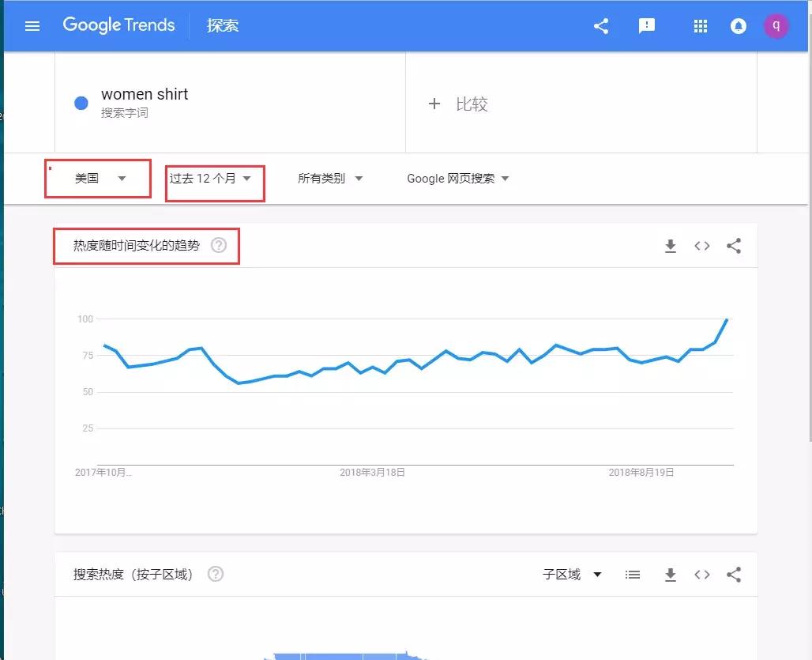Open the Google apps grid
The image size is (812, 660).
pos(701,25)
